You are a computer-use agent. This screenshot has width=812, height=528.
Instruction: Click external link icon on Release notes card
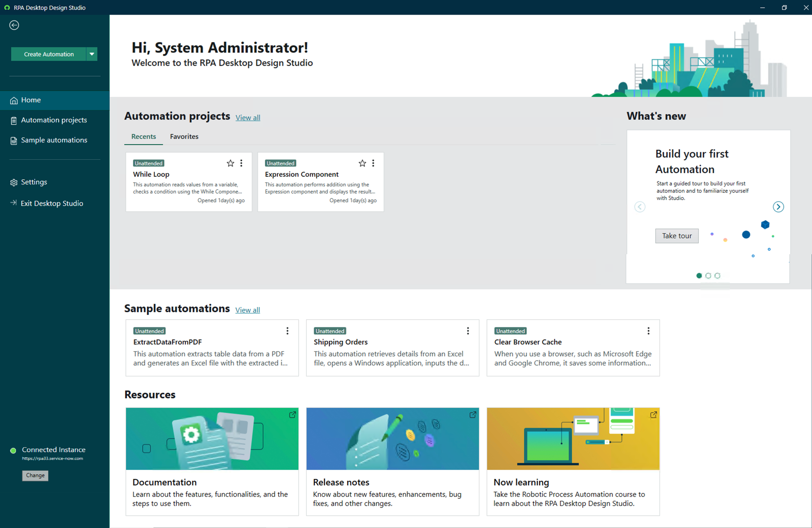[473, 414]
